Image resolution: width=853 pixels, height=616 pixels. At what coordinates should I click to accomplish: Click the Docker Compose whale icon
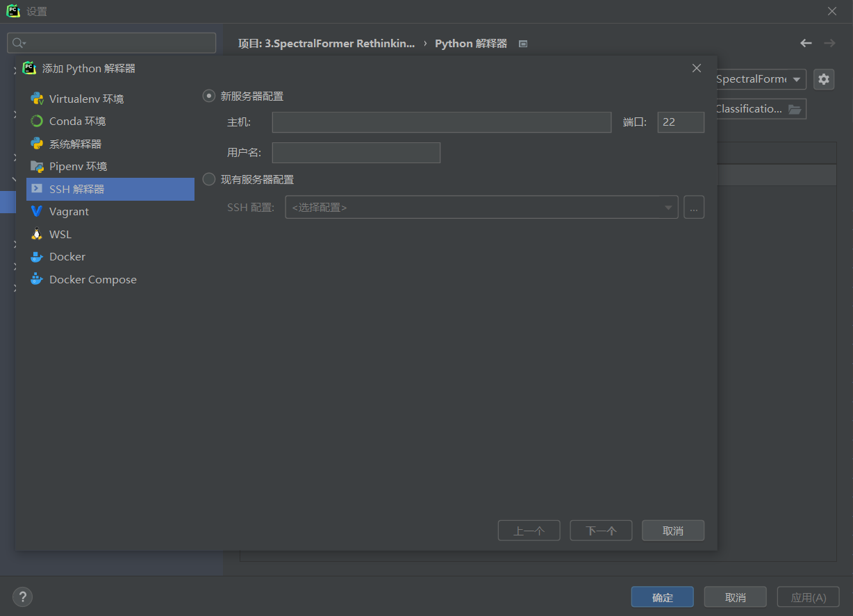pyautogui.click(x=37, y=279)
